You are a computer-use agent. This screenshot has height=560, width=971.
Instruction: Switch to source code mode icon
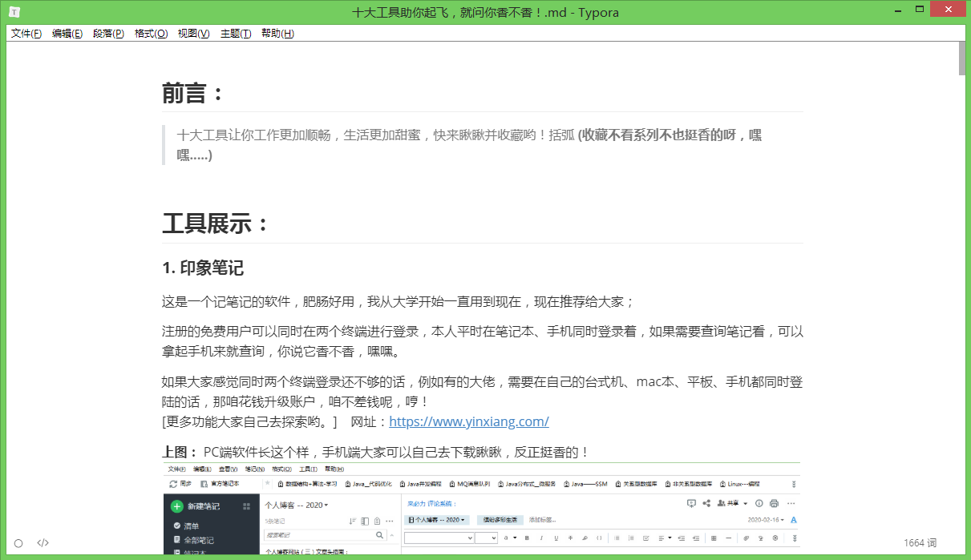point(43,543)
